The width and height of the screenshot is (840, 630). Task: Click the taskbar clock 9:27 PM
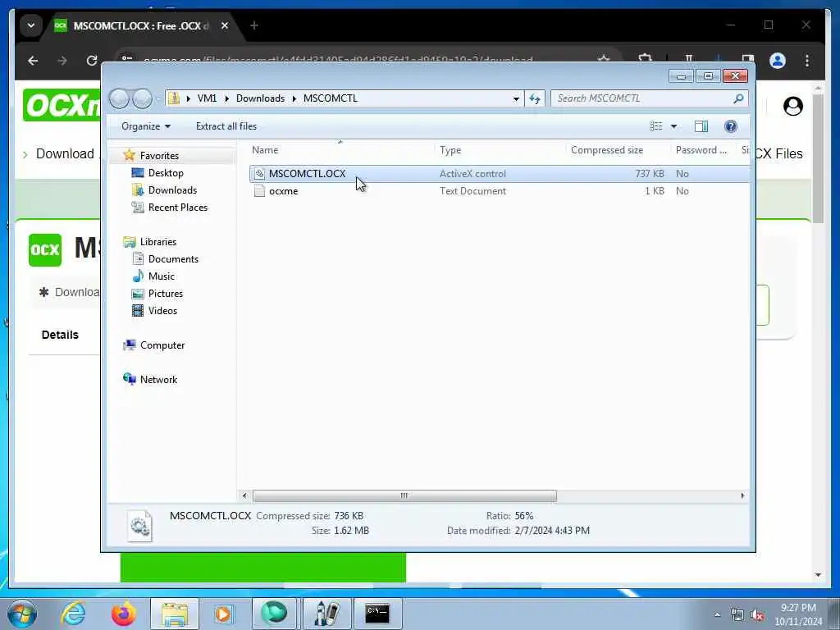coord(798,608)
